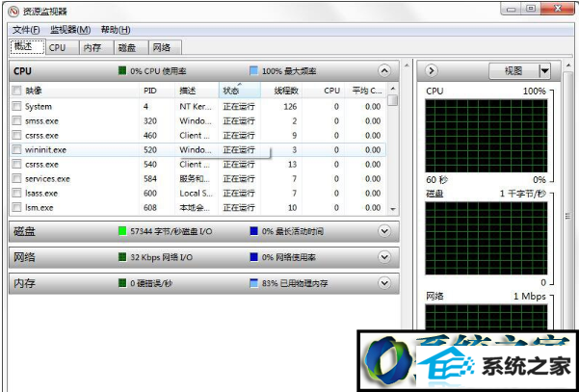Screen dimensions: 579x392
Task: Select the lsm.exe process name
Action: click(x=39, y=208)
